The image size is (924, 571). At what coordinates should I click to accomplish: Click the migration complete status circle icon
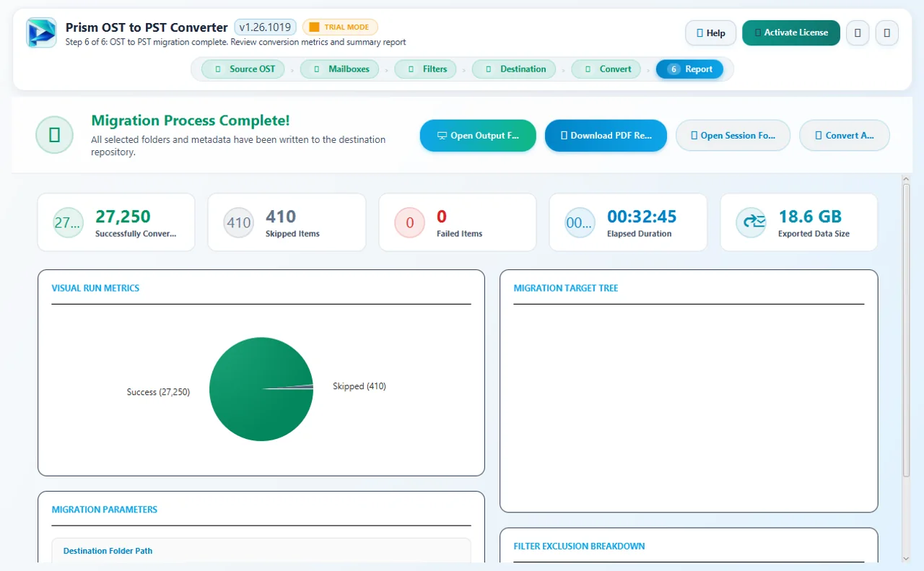pyautogui.click(x=55, y=135)
